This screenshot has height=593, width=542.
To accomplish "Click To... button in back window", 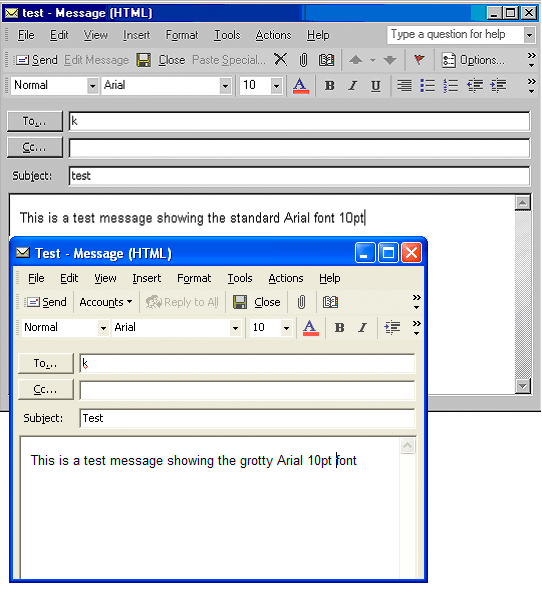I will pyautogui.click(x=35, y=121).
